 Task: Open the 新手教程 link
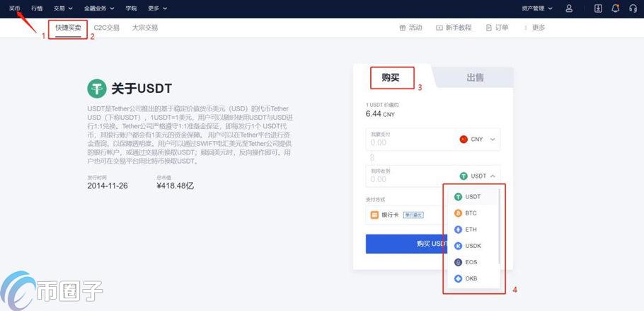(454, 28)
